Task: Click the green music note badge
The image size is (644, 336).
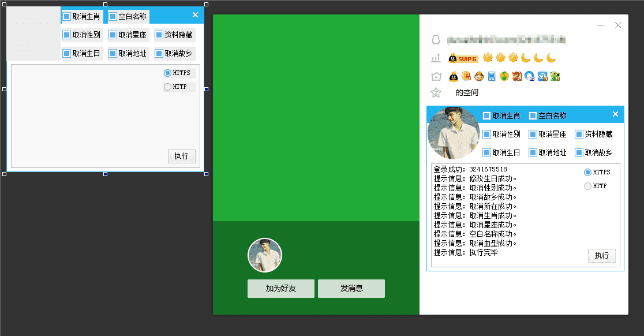Action: [x=504, y=76]
